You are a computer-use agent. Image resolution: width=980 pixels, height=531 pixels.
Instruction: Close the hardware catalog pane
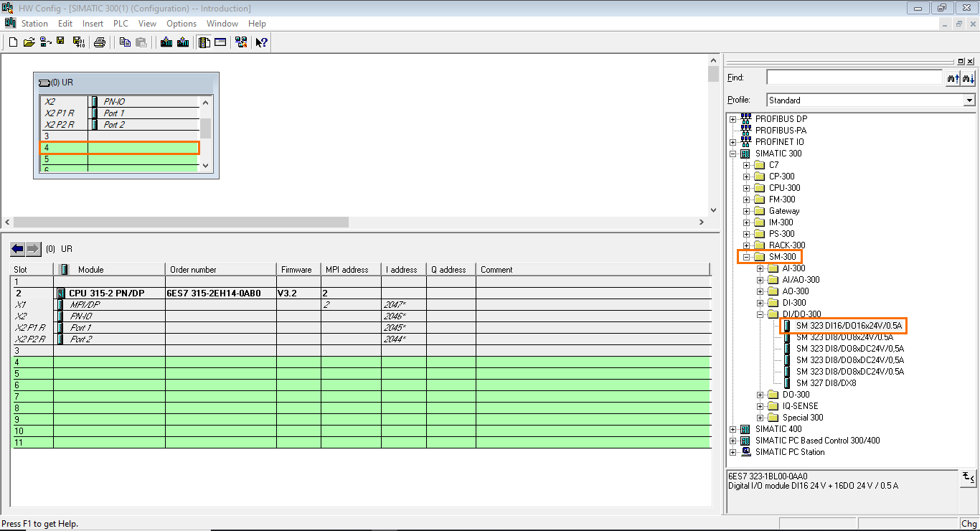[971, 62]
